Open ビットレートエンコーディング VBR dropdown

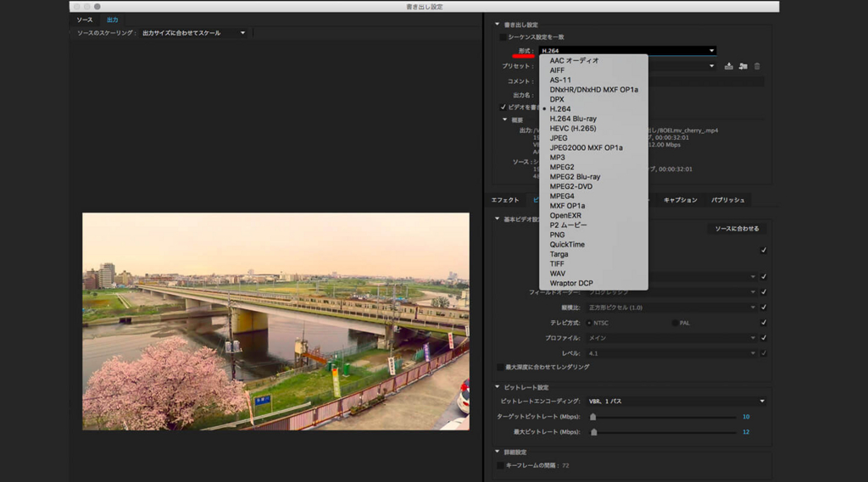(x=676, y=402)
